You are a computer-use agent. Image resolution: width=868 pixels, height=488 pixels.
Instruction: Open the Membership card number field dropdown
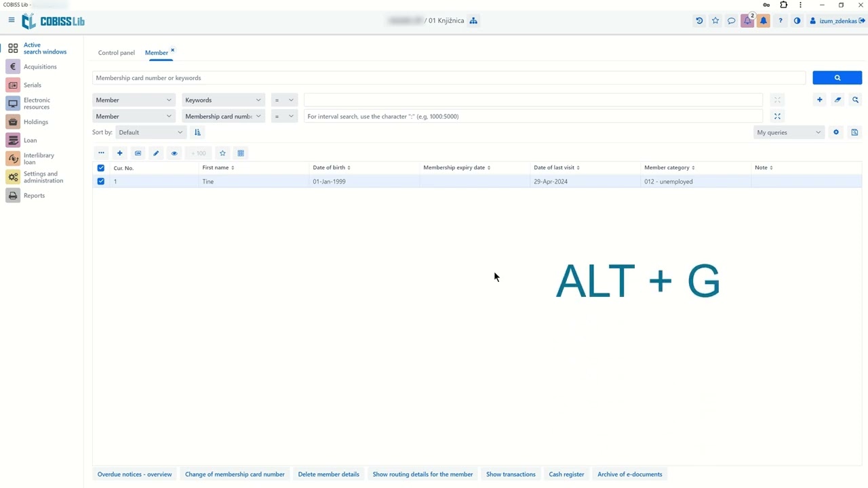[223, 117]
